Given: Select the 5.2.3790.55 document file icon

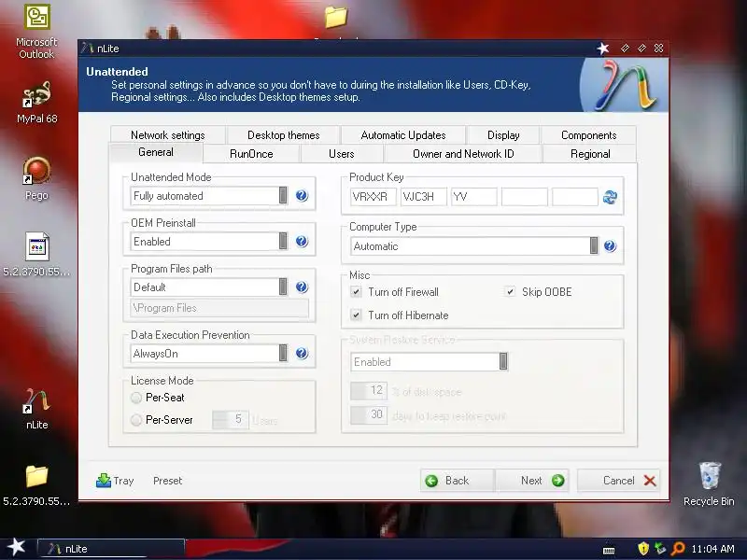Looking at the screenshot, I should point(36,255).
